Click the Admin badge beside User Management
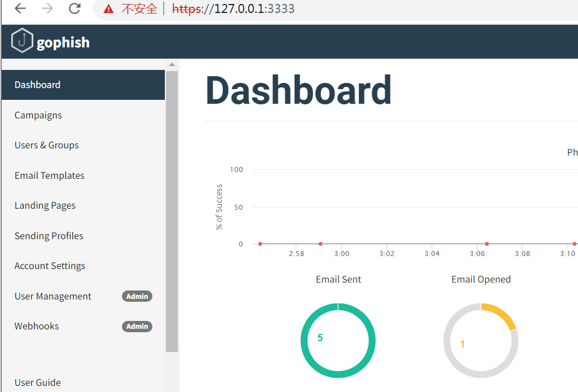Viewport: 578px width, 392px height. click(137, 296)
